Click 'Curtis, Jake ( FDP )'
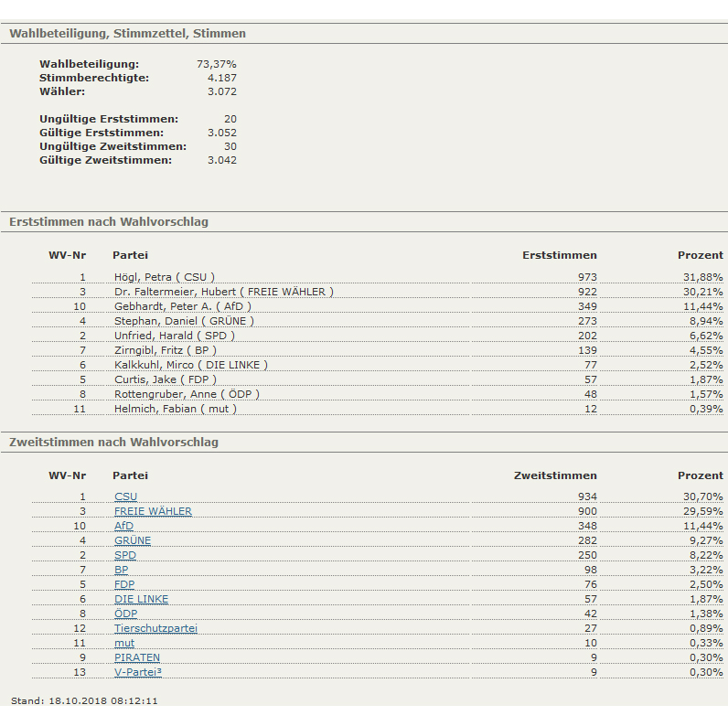 tap(166, 379)
